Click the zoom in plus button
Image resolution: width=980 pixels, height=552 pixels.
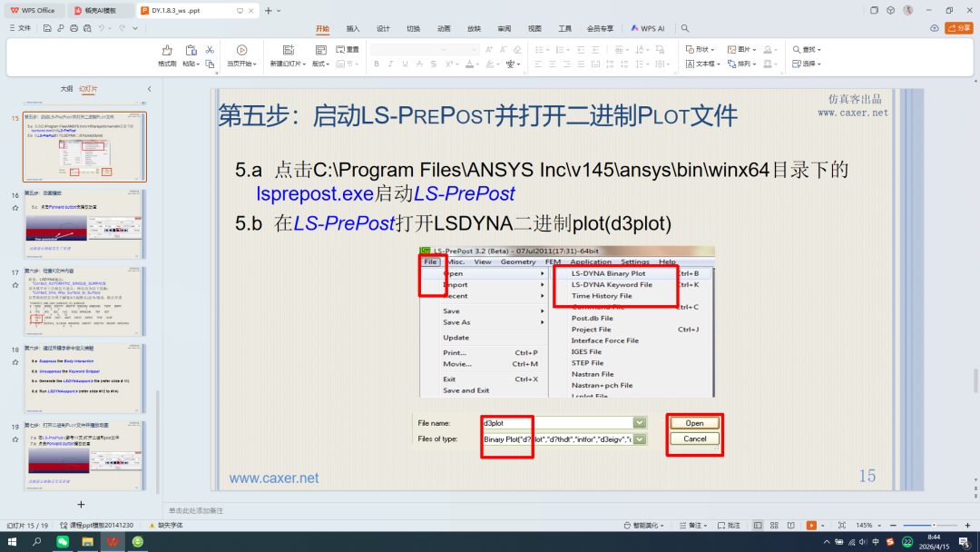click(967, 525)
